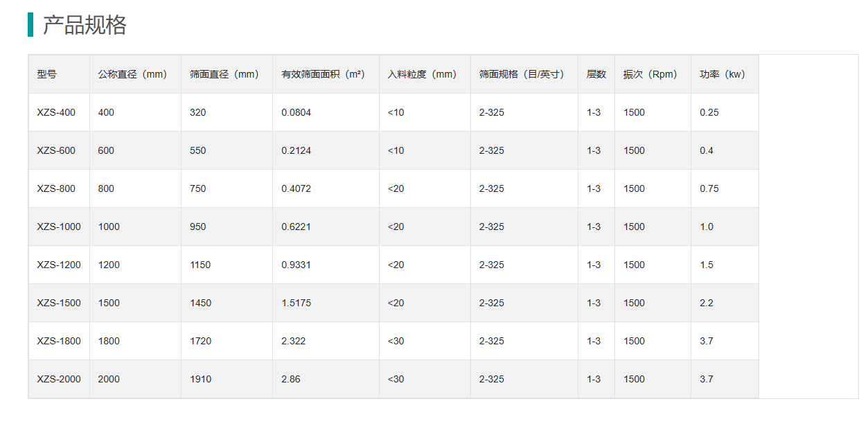The height and width of the screenshot is (424, 868).
Task: Select the 型号 column header
Action: tap(47, 74)
